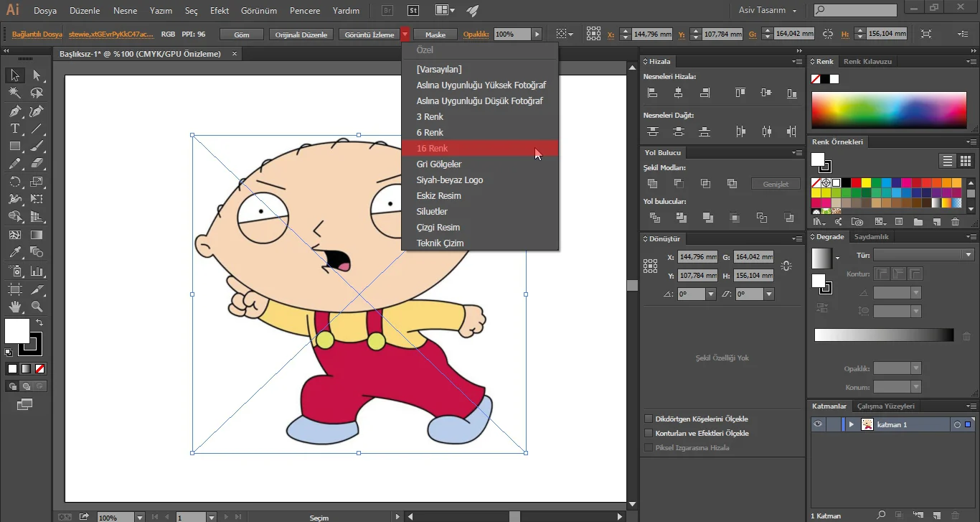Click the Görüntü İzleme button
The height and width of the screenshot is (522, 980).
369,34
